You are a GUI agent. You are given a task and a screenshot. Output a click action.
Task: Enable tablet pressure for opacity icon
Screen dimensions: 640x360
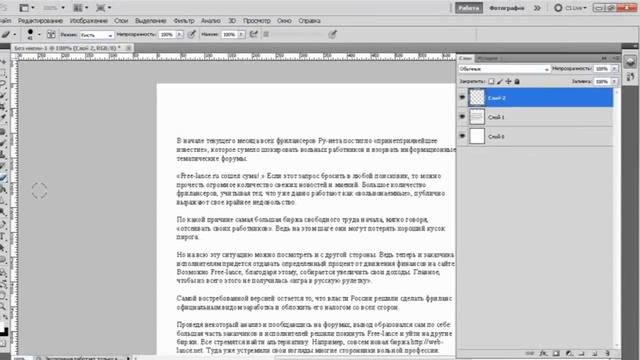pyautogui.click(x=191, y=35)
